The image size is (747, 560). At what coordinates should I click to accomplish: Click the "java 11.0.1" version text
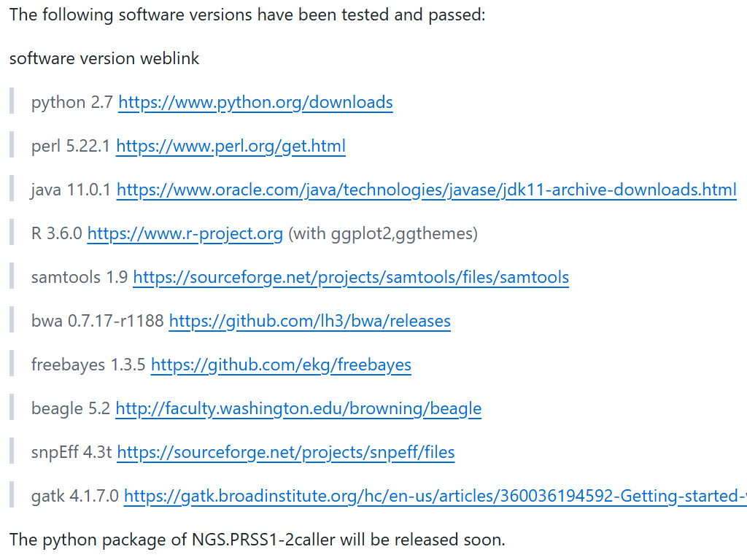click(71, 190)
